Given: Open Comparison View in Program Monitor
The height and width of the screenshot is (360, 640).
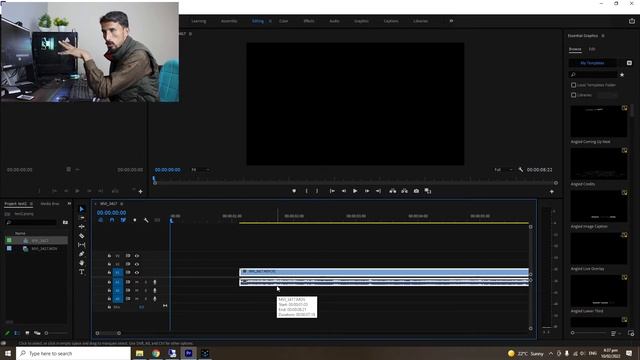Looking at the screenshot, I should [428, 191].
